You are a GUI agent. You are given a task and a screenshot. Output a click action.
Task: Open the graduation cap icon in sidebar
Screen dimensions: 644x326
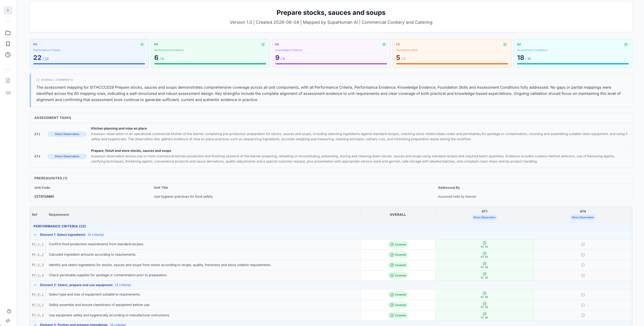point(8,92)
